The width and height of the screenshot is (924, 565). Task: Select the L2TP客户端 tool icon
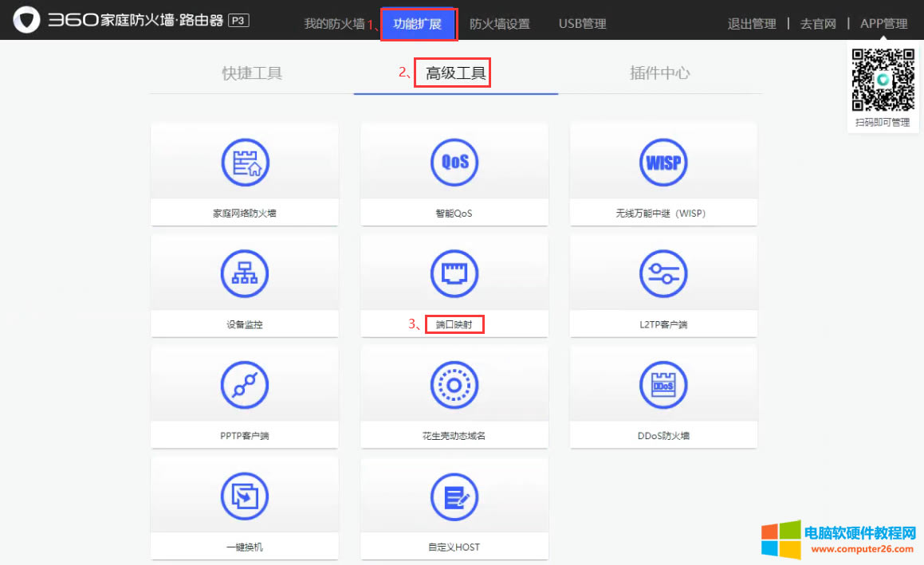coord(663,273)
